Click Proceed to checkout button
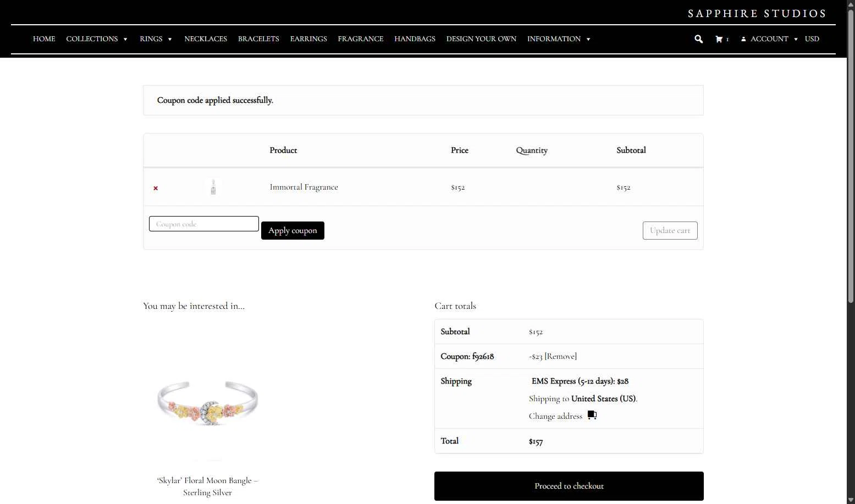Image resolution: width=855 pixels, height=504 pixels. click(569, 486)
